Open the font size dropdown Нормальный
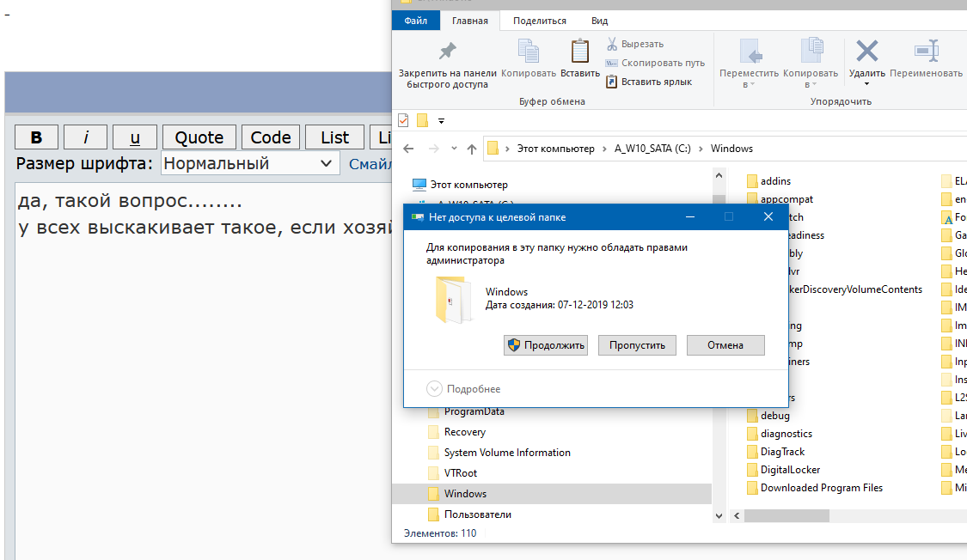 pyautogui.click(x=250, y=163)
